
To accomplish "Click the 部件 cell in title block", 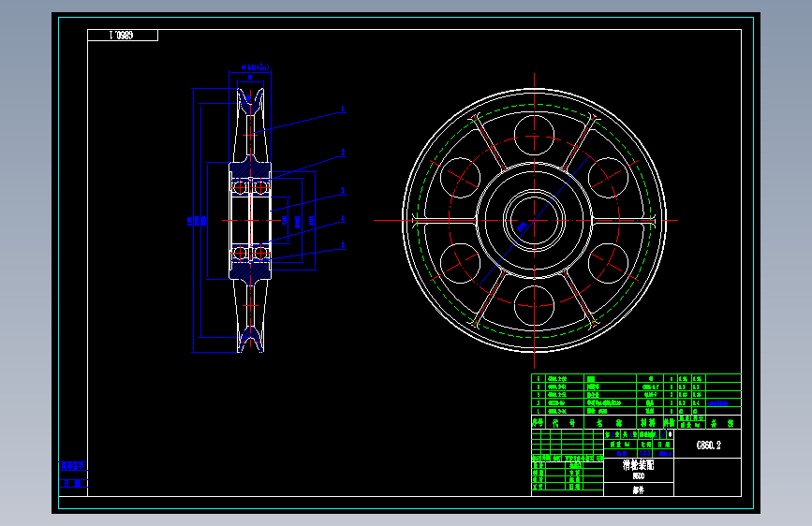I will [x=638, y=489].
